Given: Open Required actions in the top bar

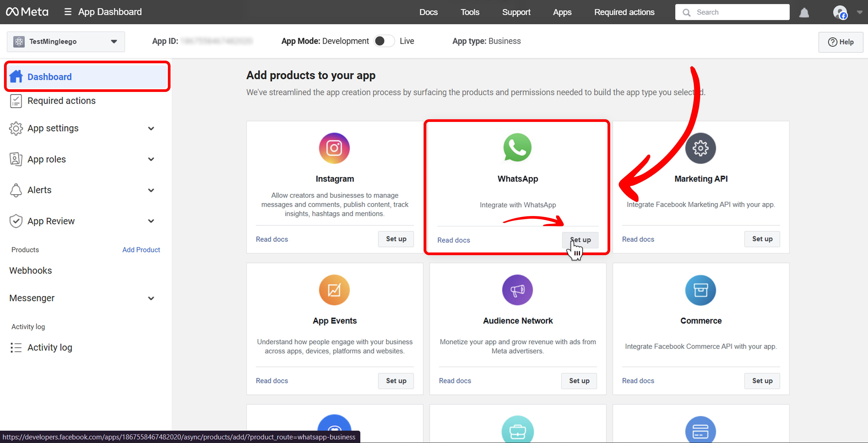Looking at the screenshot, I should click(624, 12).
